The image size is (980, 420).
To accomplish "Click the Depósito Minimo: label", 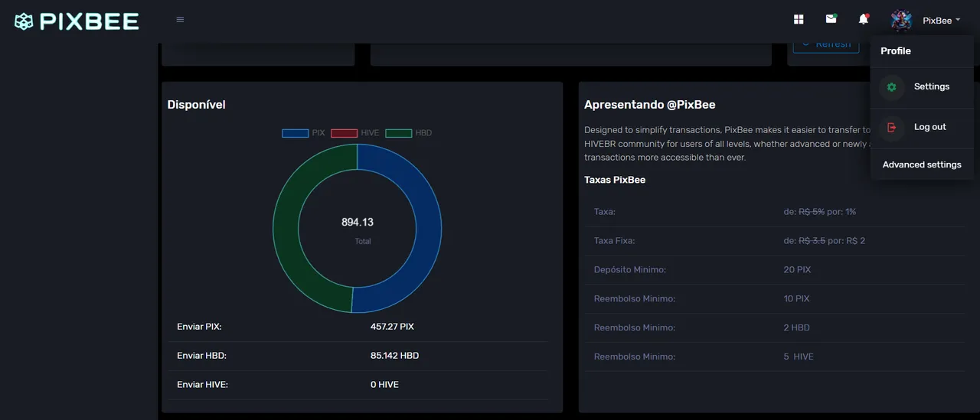I will pos(630,270).
